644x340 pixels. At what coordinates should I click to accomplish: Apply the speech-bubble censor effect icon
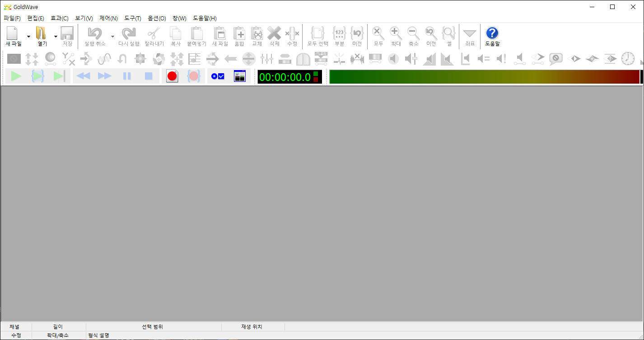coord(556,58)
